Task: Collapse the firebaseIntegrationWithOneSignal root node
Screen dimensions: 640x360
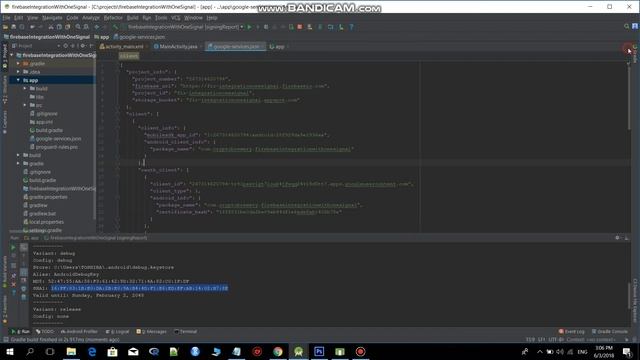Action: pos(12,55)
